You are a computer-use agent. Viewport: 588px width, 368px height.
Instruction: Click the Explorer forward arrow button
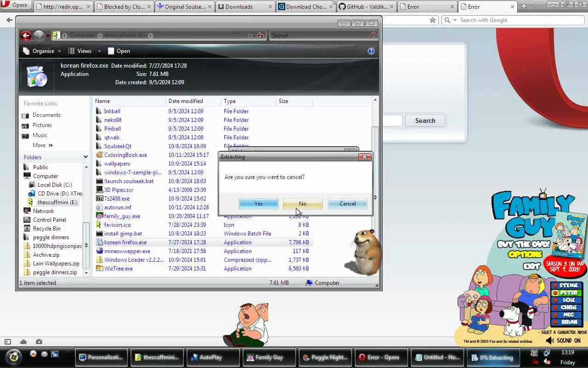click(39, 35)
